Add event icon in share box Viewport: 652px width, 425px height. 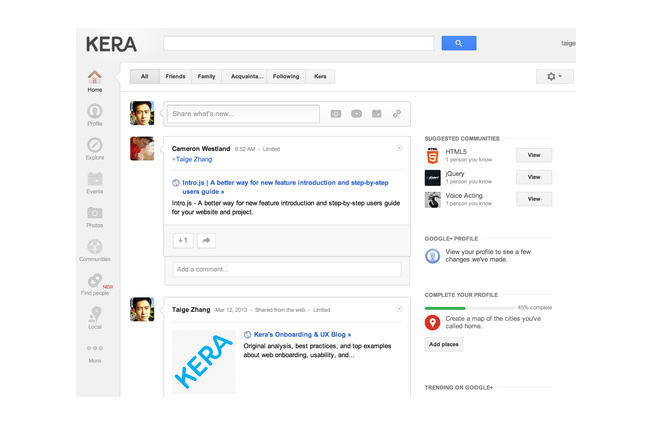[x=377, y=114]
